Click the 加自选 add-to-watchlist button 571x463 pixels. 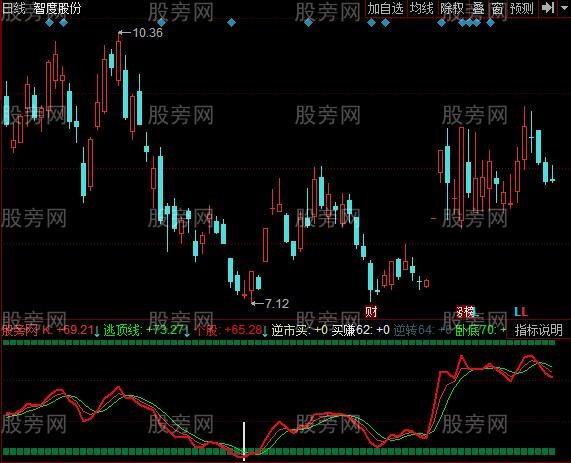[x=385, y=8]
